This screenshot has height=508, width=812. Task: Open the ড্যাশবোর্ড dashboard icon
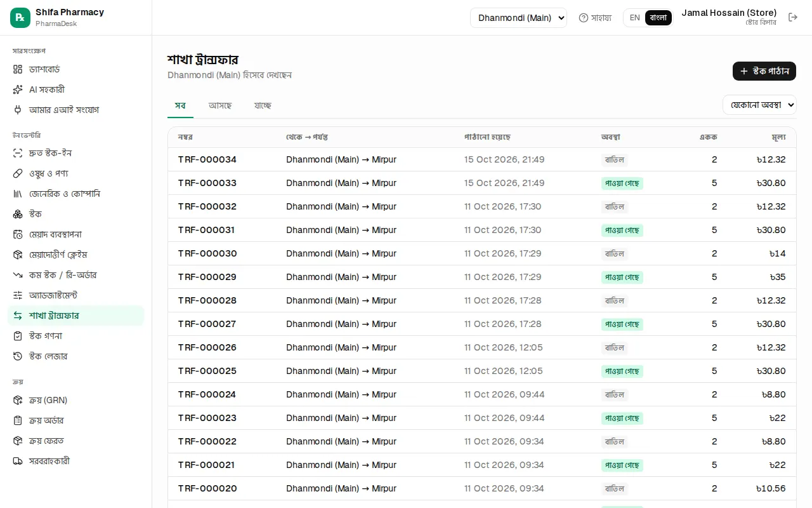pyautogui.click(x=18, y=69)
